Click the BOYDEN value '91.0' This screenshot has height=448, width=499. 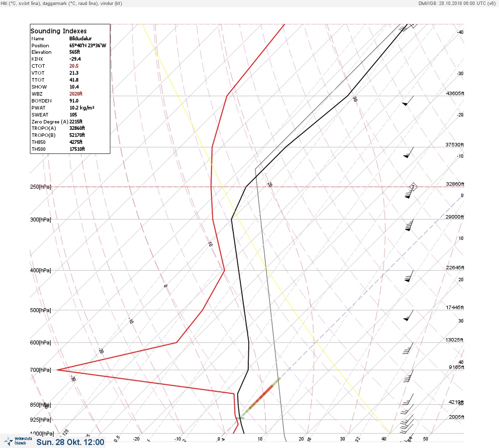coord(74,101)
